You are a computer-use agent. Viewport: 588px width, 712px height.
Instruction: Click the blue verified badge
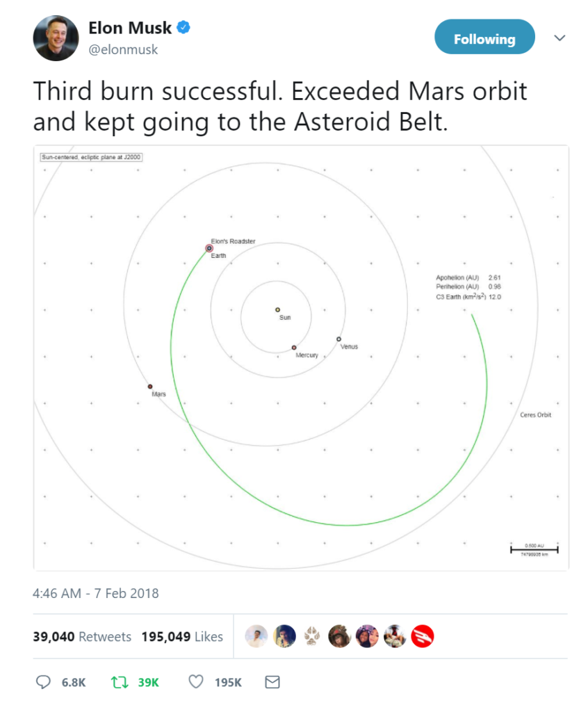click(x=183, y=27)
